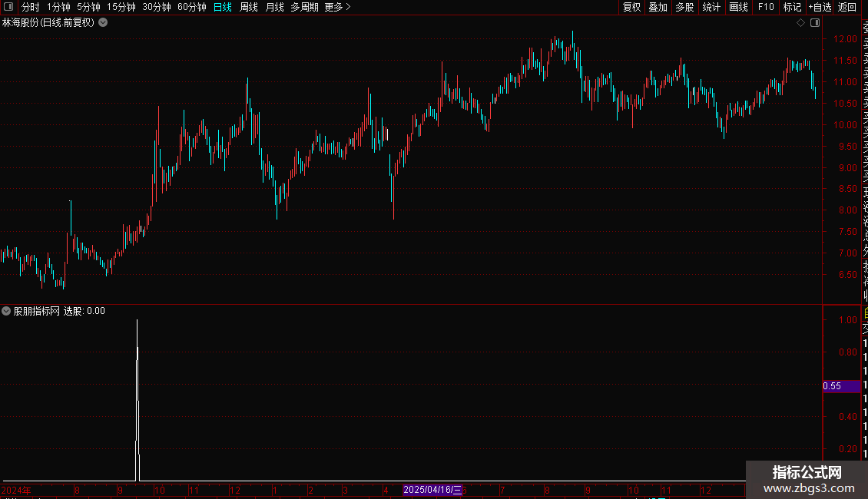Click the 6.50 price axis label

pyautogui.click(x=847, y=274)
